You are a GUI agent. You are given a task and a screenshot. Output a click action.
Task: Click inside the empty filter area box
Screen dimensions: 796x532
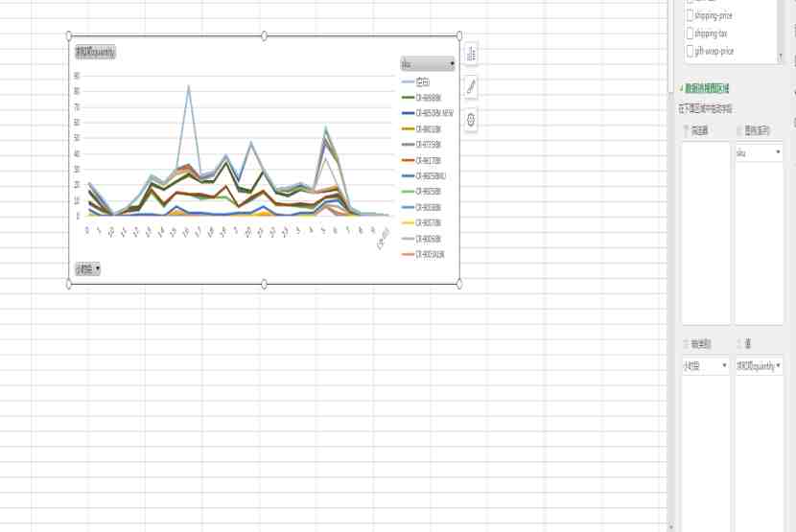[x=705, y=233]
